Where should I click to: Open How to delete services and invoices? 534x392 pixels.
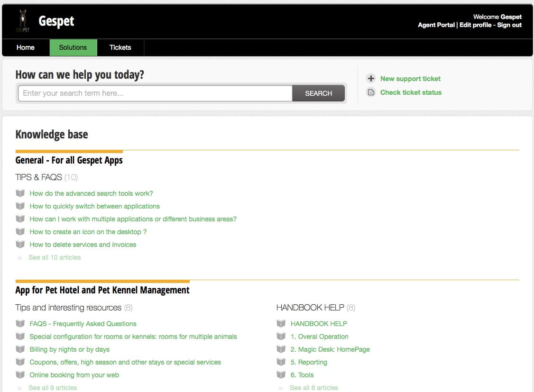pos(83,245)
